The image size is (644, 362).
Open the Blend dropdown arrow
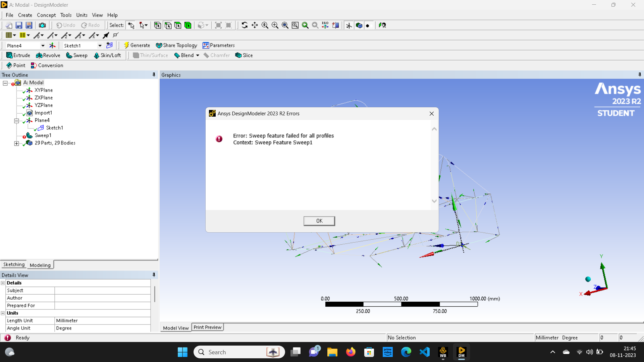[x=198, y=55]
